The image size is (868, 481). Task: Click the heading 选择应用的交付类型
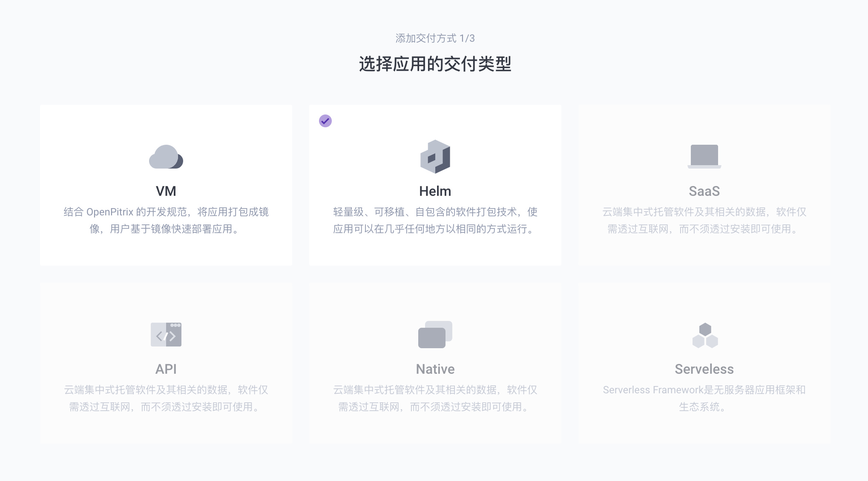pos(435,64)
